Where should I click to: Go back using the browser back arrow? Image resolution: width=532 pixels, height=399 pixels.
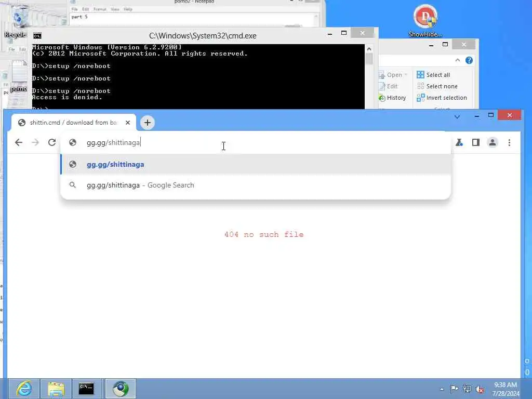[x=19, y=142]
